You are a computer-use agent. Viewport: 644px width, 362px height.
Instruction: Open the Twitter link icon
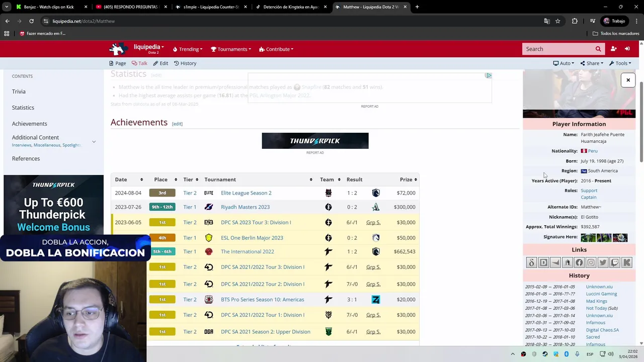tap(603, 262)
